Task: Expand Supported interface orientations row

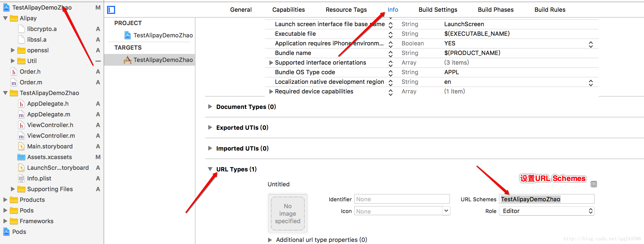Action: pos(271,63)
